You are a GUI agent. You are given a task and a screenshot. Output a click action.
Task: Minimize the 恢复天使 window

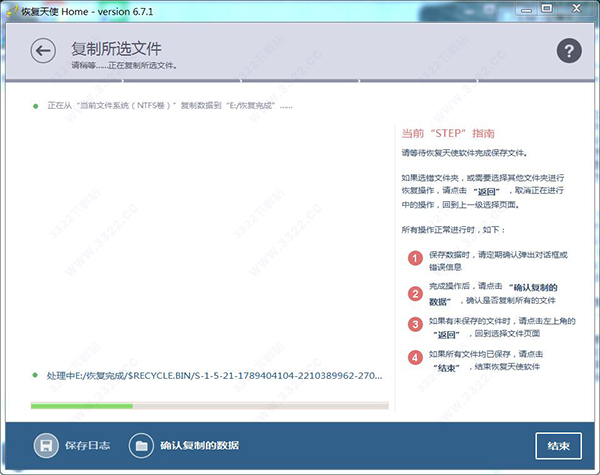527,9
